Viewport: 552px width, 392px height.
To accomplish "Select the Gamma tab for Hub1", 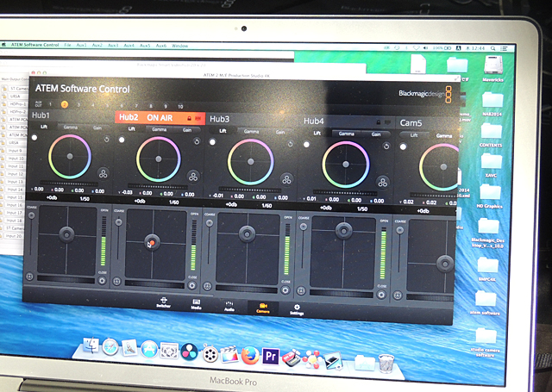I will click(71, 128).
